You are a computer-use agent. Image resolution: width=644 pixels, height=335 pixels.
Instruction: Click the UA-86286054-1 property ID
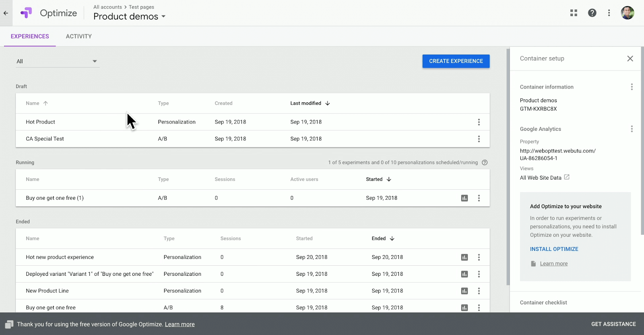539,159
